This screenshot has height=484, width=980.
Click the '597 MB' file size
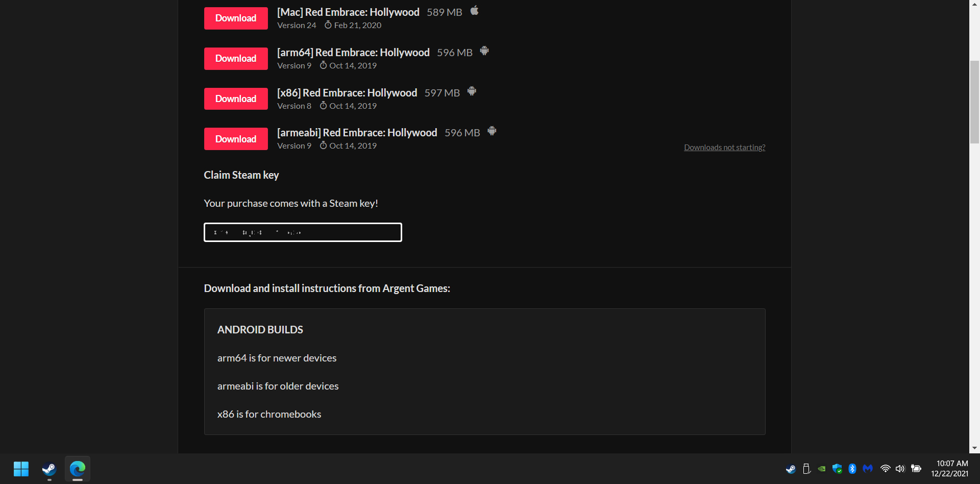click(x=442, y=93)
